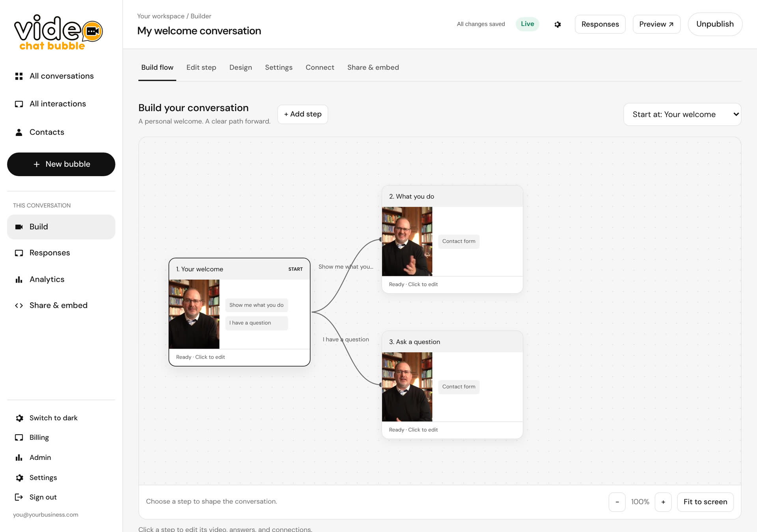Open Billing from the sidebar
757x532 pixels.
(61, 437)
